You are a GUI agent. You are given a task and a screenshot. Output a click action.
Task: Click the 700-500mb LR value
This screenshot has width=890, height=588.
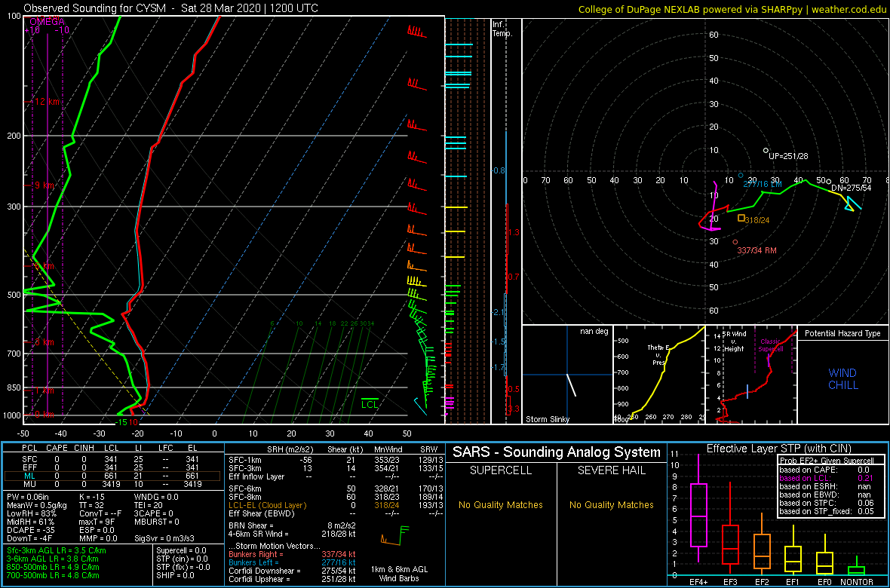tap(54, 575)
